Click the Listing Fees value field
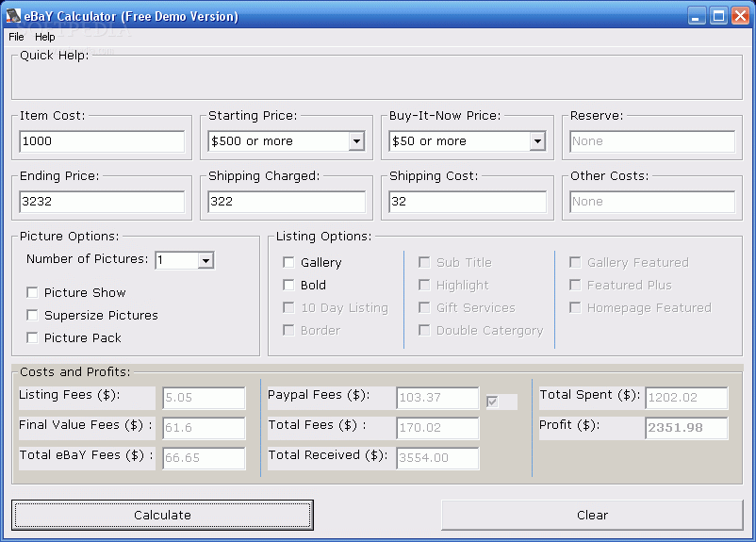Screen dimensions: 756x542 point(204,398)
